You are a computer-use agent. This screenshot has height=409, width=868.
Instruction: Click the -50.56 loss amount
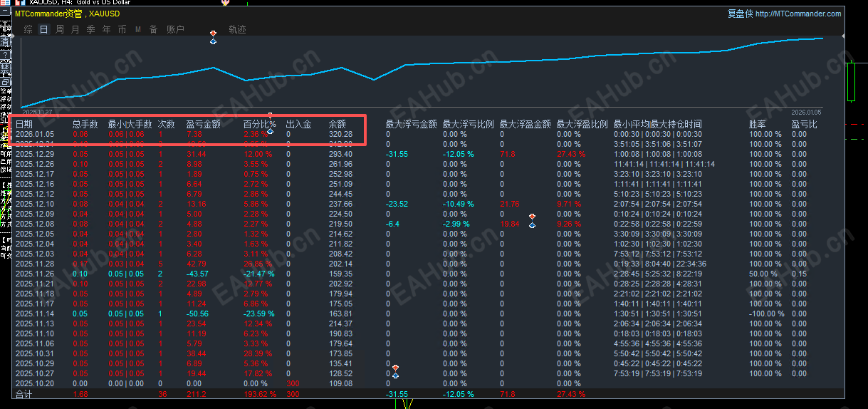point(197,314)
